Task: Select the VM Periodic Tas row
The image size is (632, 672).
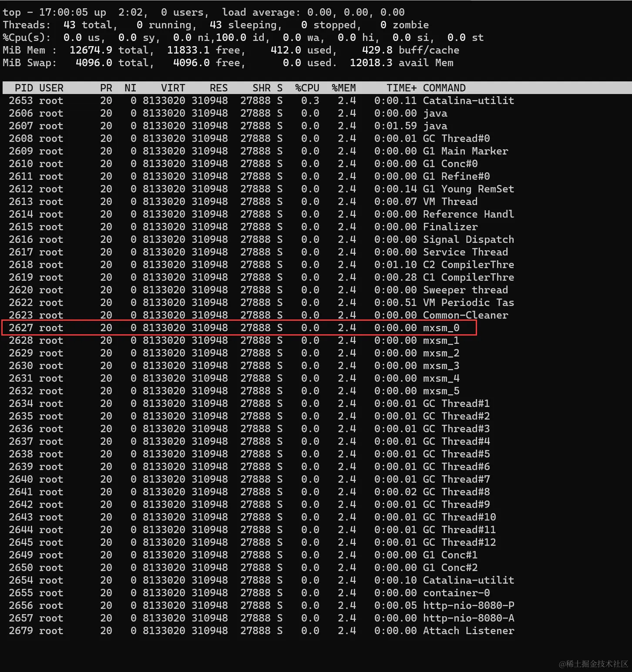Action: [x=261, y=302]
